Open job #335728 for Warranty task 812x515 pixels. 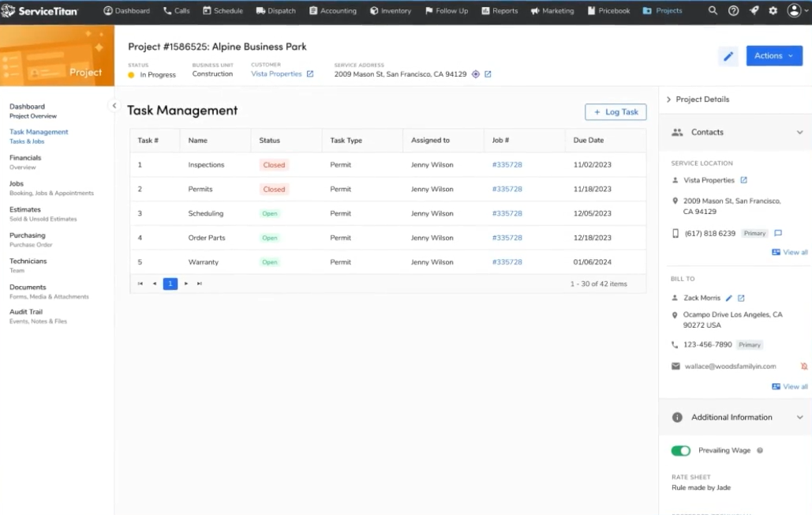pyautogui.click(x=507, y=262)
